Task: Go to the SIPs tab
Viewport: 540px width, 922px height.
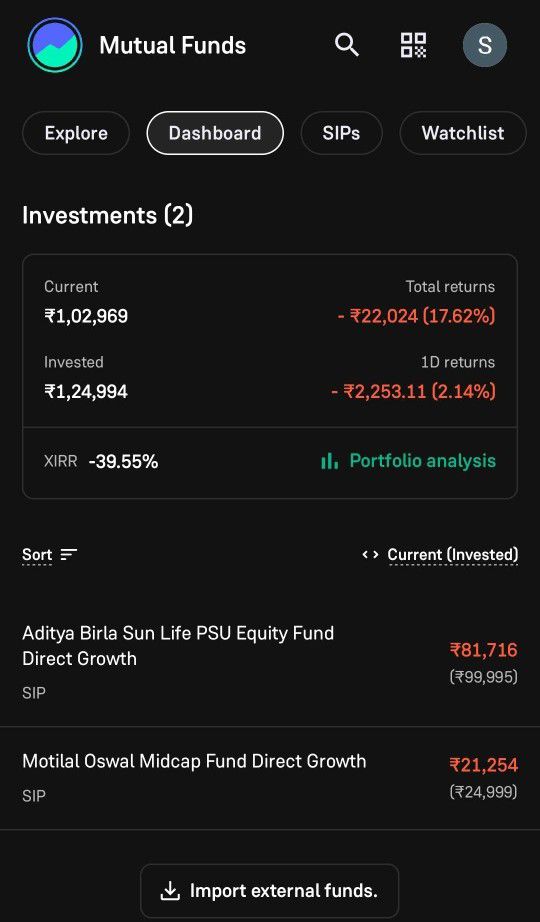Action: click(341, 133)
